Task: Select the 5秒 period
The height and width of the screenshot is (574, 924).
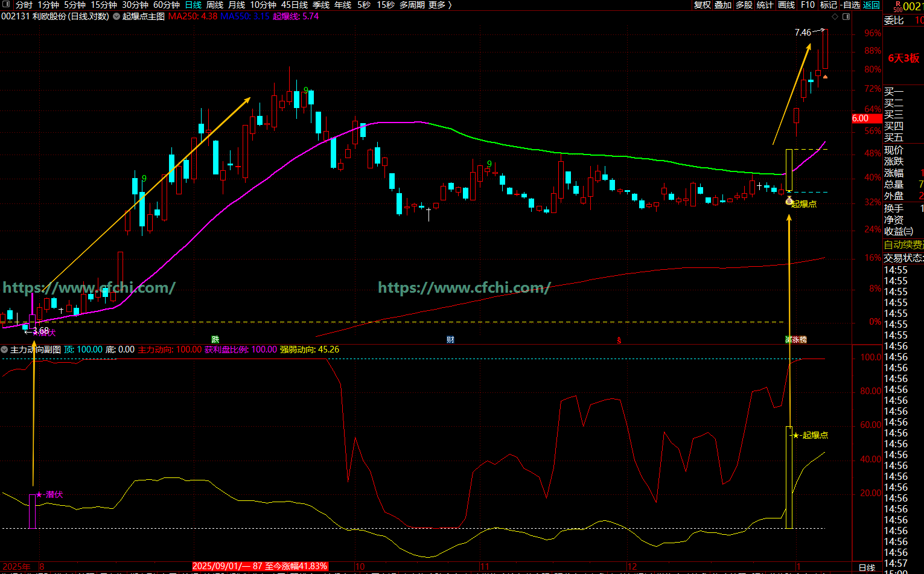Action: [364, 5]
